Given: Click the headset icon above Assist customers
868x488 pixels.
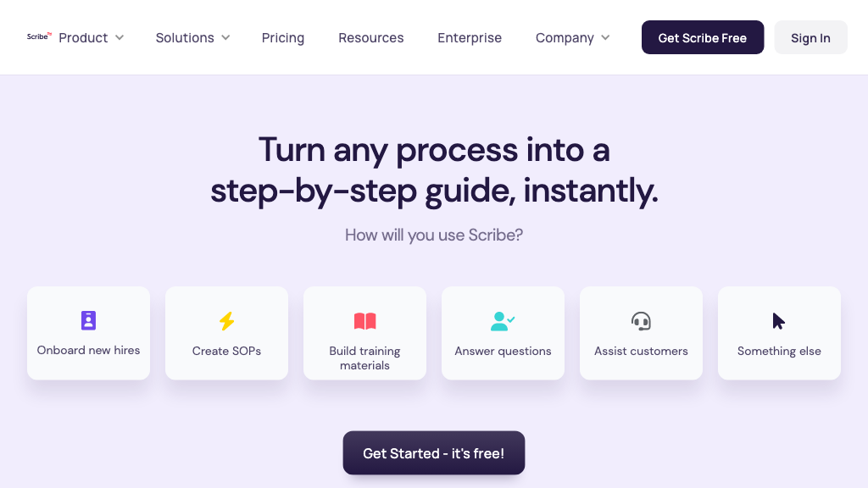Looking at the screenshot, I should (641, 321).
